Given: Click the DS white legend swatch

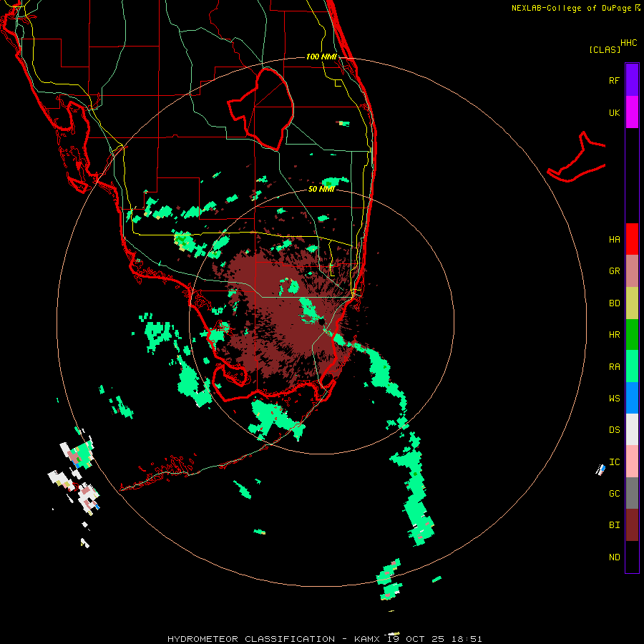Looking at the screenshot, I should [632, 429].
